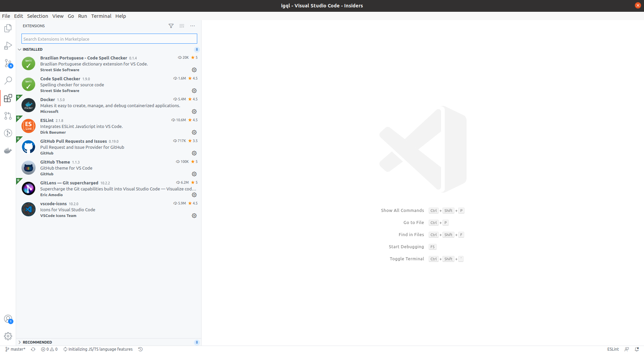Click the GitHub Theme logo thumbnail
The image size is (644, 353).
(x=29, y=168)
